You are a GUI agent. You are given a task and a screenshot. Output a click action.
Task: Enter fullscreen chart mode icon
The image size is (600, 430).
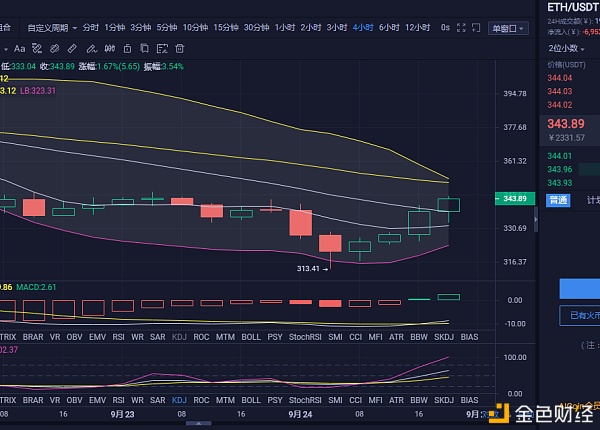click(x=461, y=28)
